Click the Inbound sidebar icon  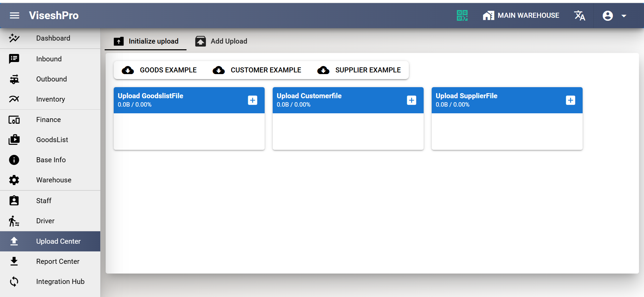click(x=14, y=59)
